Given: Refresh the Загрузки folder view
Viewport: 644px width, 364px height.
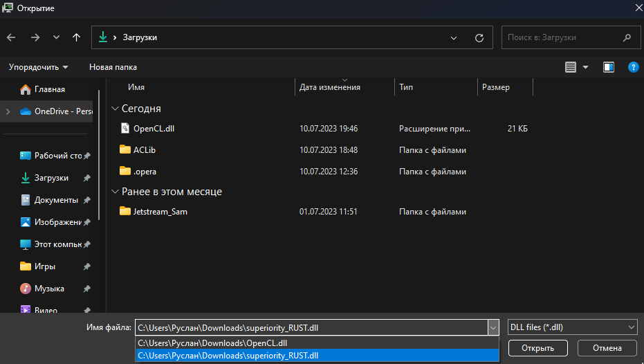Looking at the screenshot, I should pyautogui.click(x=479, y=37).
